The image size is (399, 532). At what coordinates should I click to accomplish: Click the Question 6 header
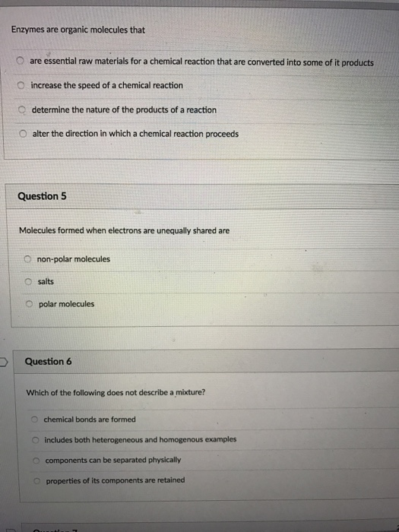click(48, 361)
